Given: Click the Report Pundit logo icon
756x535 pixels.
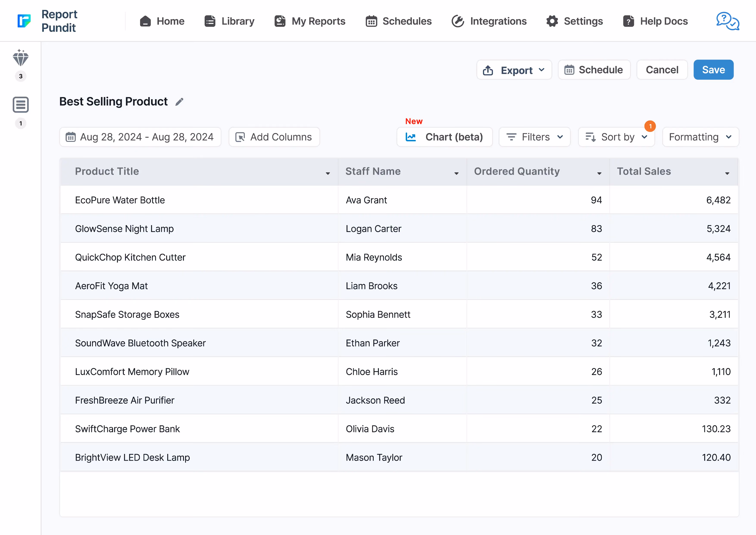Looking at the screenshot, I should point(24,21).
